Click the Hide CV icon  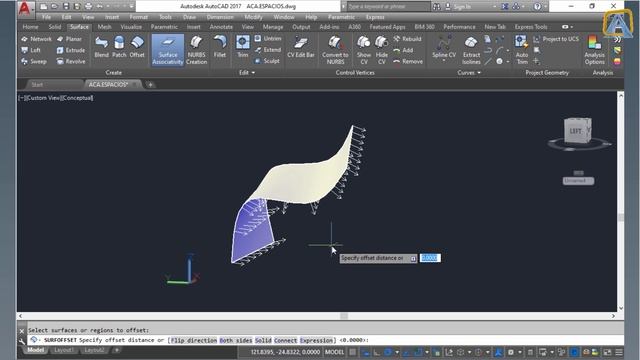point(382,50)
